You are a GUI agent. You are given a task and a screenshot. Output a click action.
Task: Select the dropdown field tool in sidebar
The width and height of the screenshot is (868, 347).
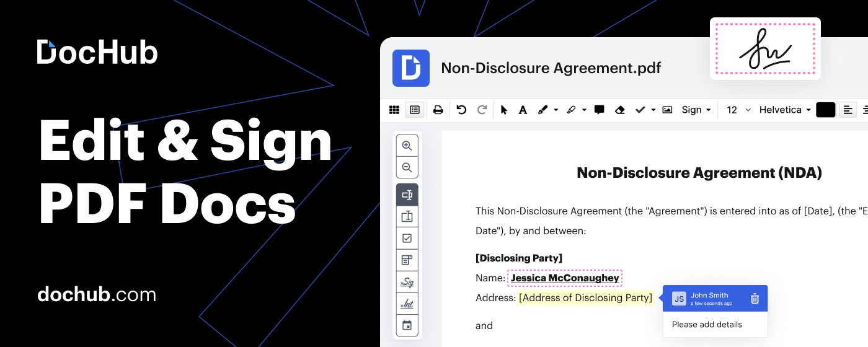tap(407, 260)
